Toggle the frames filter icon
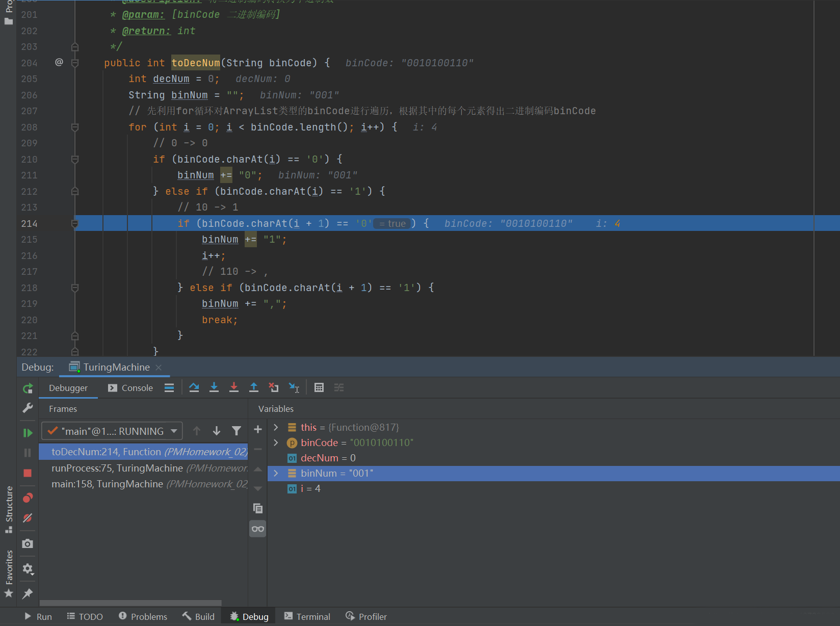 click(x=237, y=431)
